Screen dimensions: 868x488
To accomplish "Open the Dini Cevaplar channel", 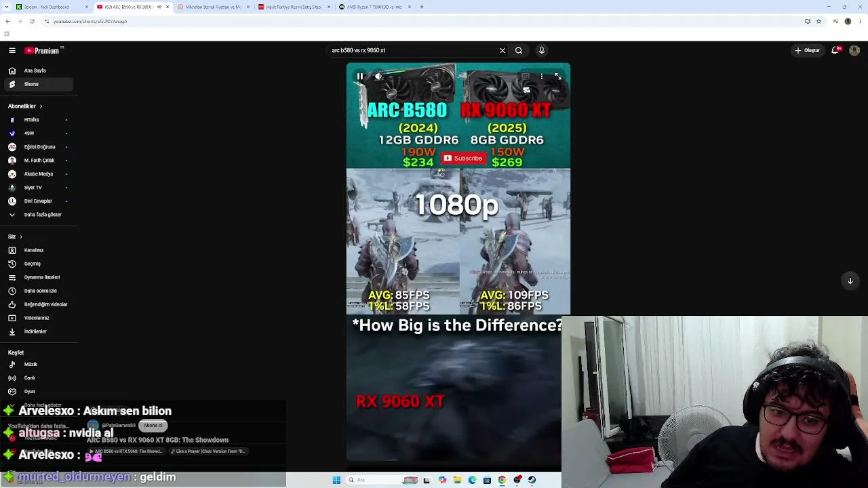I will click(x=38, y=201).
